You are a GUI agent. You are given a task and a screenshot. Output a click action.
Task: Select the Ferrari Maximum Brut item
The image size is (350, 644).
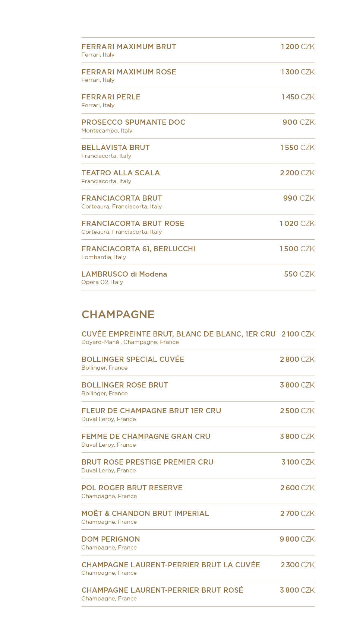(x=198, y=50)
